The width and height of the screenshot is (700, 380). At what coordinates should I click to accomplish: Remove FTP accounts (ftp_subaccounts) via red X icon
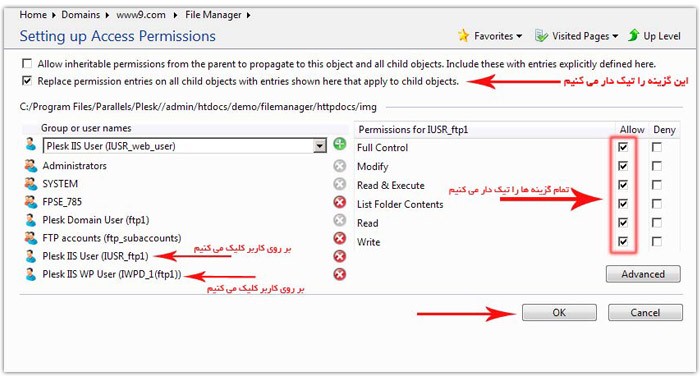tap(340, 238)
